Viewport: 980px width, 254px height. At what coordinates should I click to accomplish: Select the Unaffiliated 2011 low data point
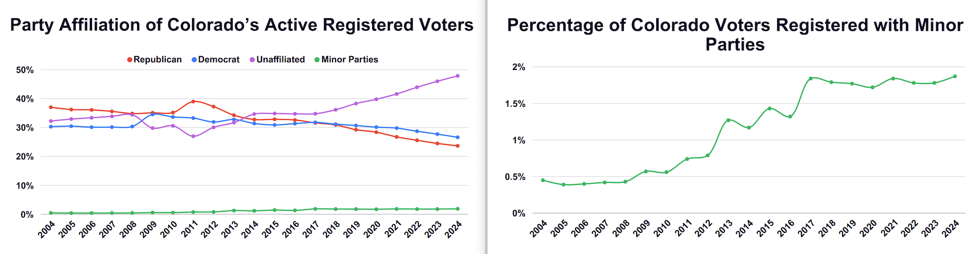pyautogui.click(x=193, y=136)
